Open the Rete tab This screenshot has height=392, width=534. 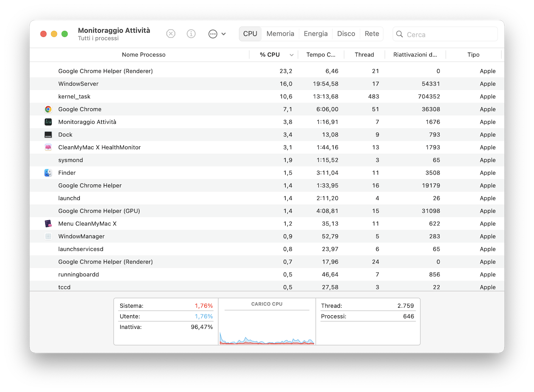click(x=372, y=34)
